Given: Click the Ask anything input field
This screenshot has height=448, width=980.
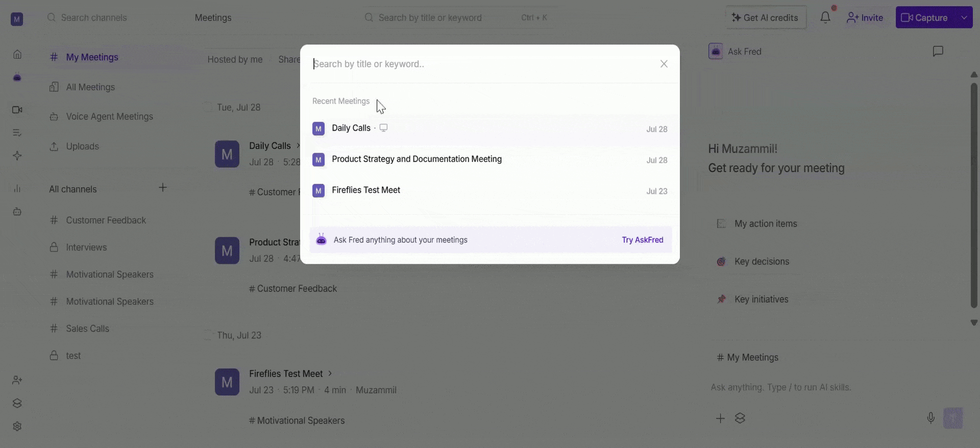Looking at the screenshot, I should (837, 387).
